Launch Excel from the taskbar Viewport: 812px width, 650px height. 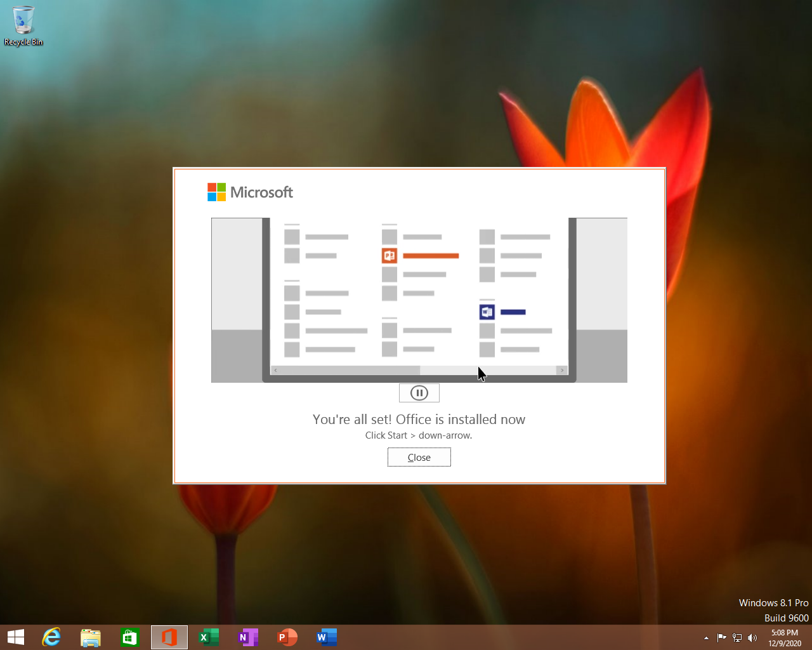(x=209, y=637)
